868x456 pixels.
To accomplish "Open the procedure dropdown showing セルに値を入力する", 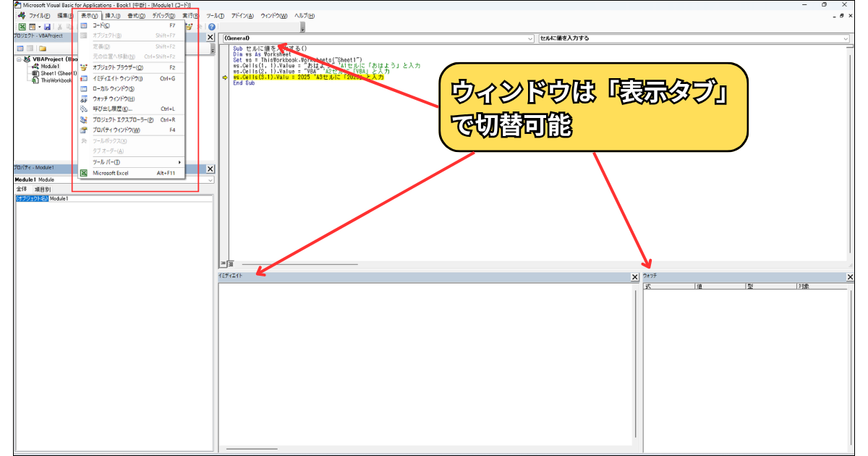I will tap(845, 37).
